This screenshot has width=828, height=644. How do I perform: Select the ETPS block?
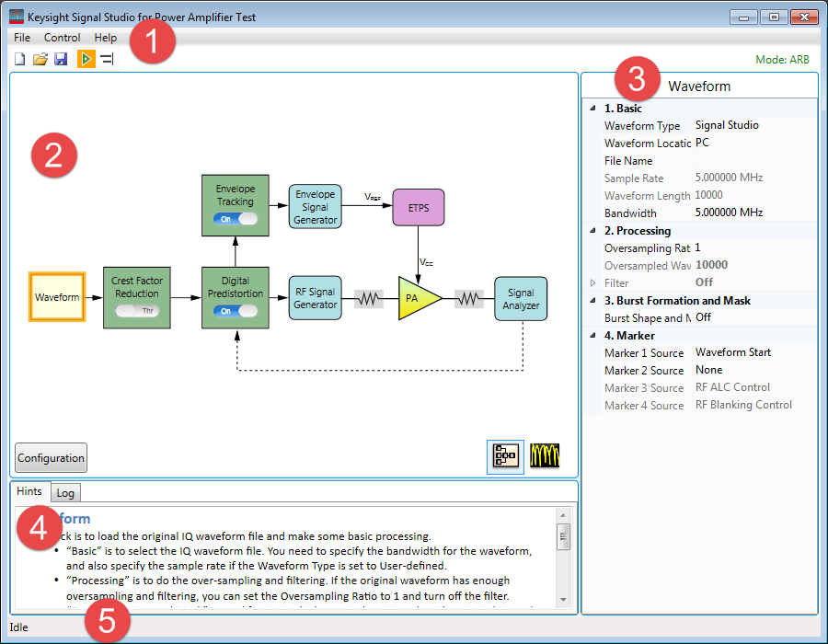419,207
